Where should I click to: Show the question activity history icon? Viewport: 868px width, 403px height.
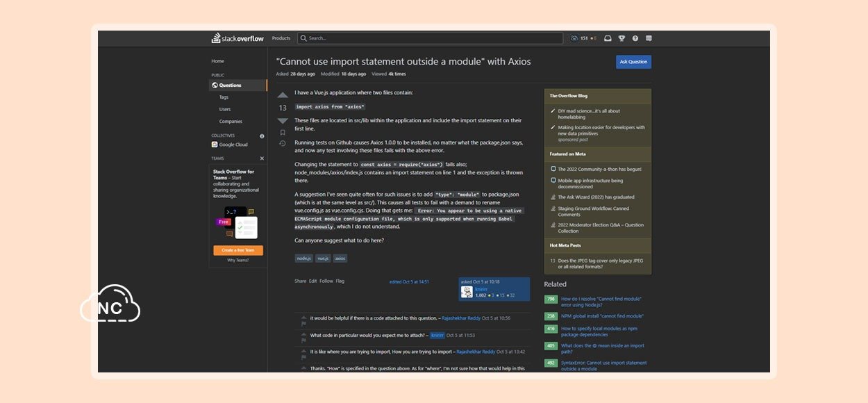283,143
